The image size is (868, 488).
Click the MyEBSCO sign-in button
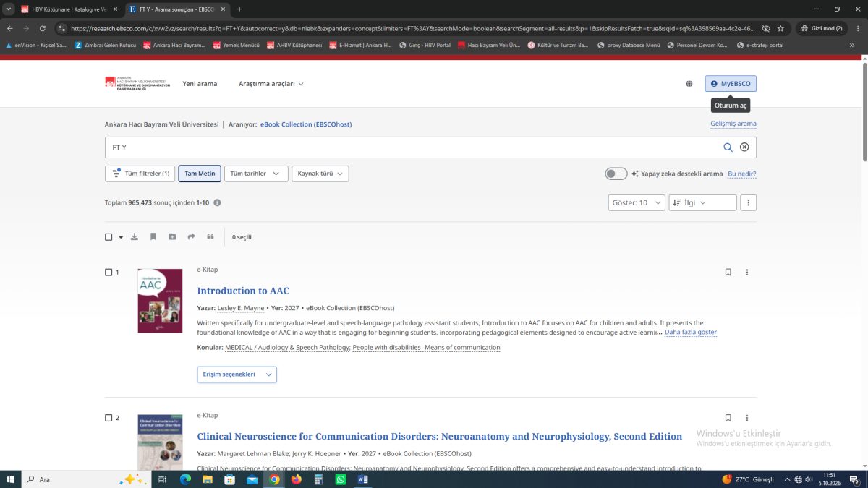[x=731, y=84]
